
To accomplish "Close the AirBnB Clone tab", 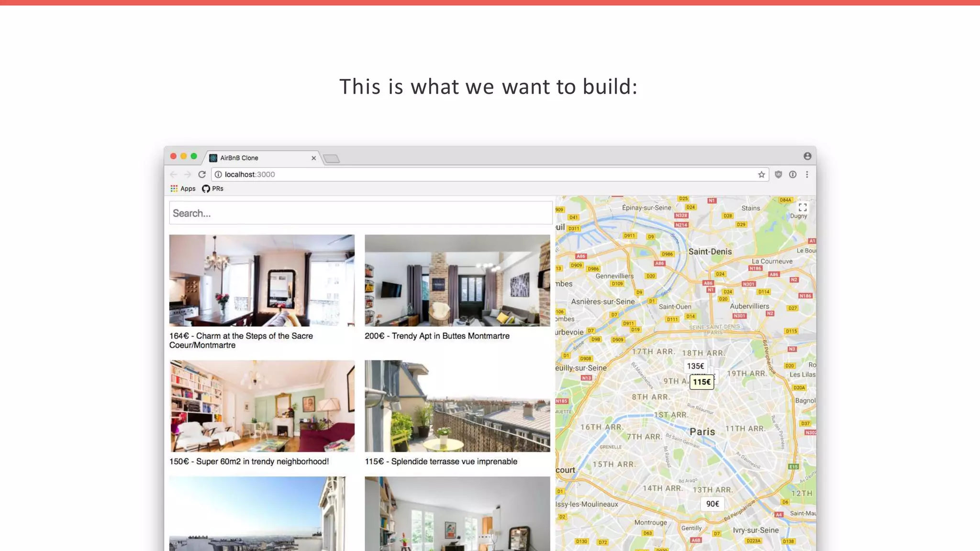I will (x=314, y=158).
